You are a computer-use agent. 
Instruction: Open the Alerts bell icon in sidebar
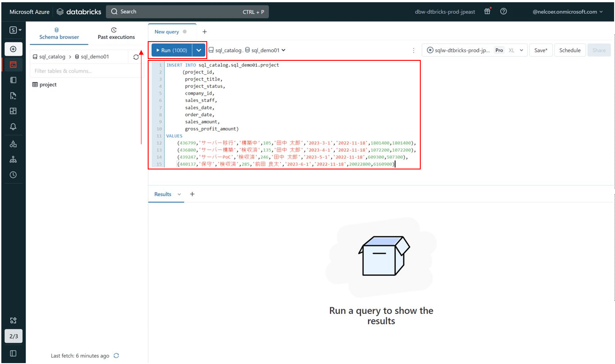point(13,127)
